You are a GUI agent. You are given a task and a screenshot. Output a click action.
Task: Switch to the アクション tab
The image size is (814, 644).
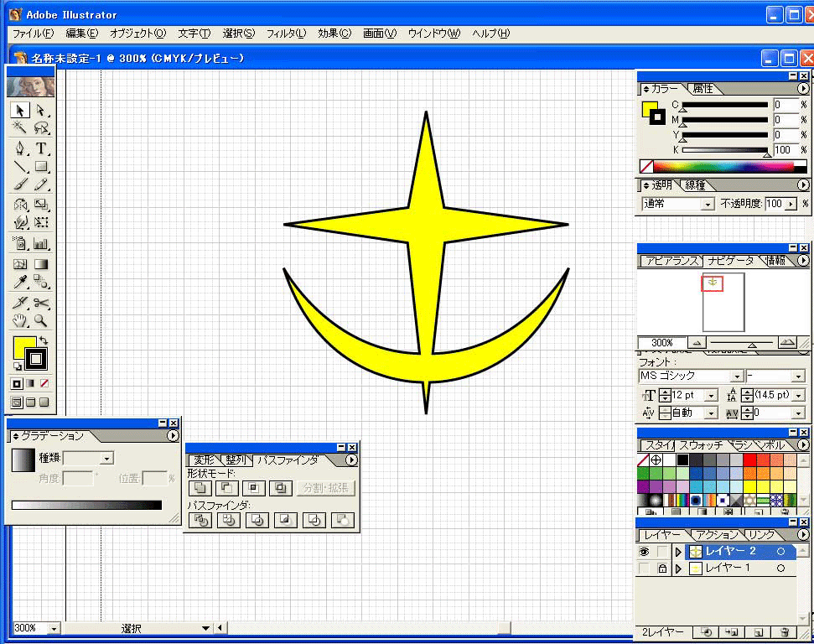[x=717, y=535]
